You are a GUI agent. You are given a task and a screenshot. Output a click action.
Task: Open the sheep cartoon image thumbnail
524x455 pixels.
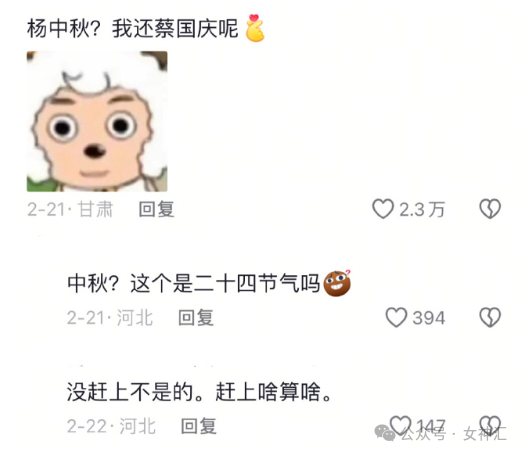pos(97,121)
